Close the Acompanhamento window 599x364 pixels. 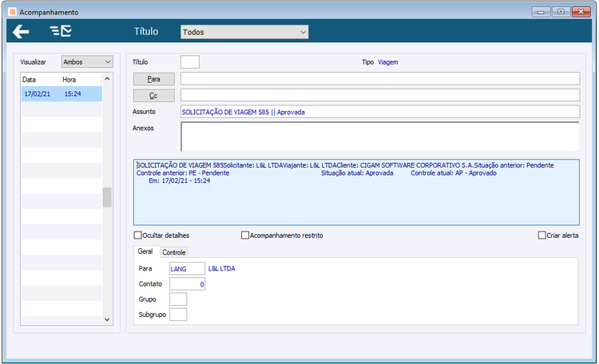(x=581, y=12)
